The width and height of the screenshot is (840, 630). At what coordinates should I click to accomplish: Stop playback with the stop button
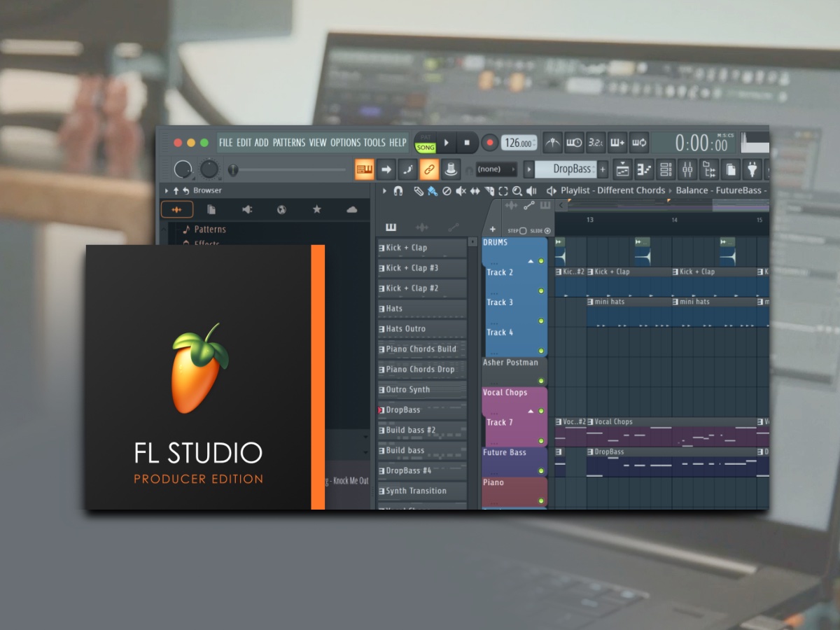pyautogui.click(x=467, y=142)
